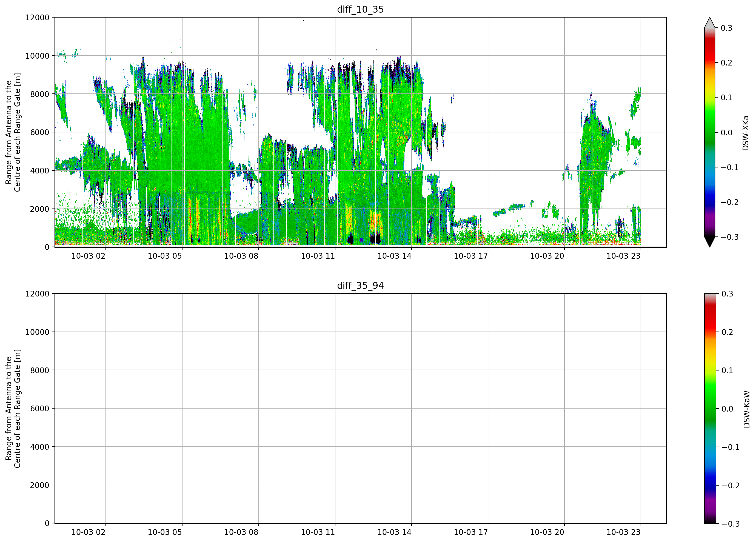Click '10-03 08' x-tick under diff_35_94 plot
756x542 pixels.
pos(241,532)
